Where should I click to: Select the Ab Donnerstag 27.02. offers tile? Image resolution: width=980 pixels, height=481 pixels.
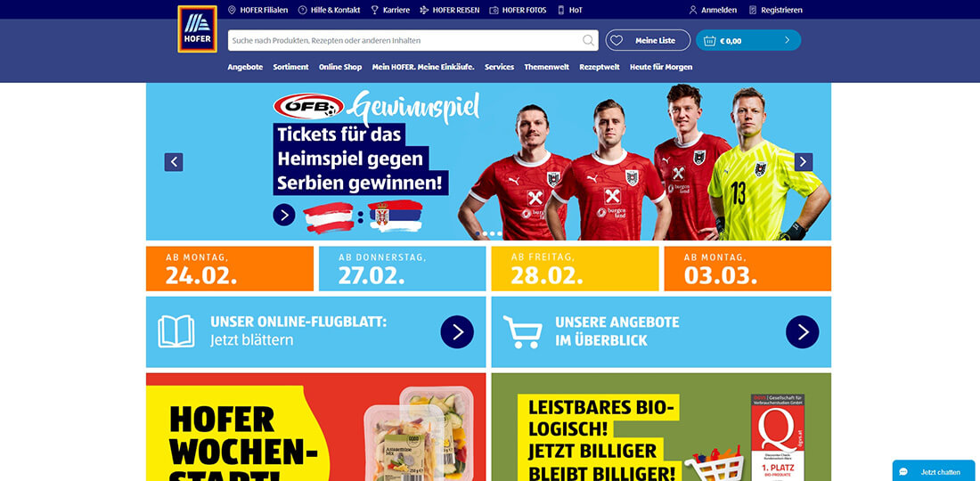402,269
